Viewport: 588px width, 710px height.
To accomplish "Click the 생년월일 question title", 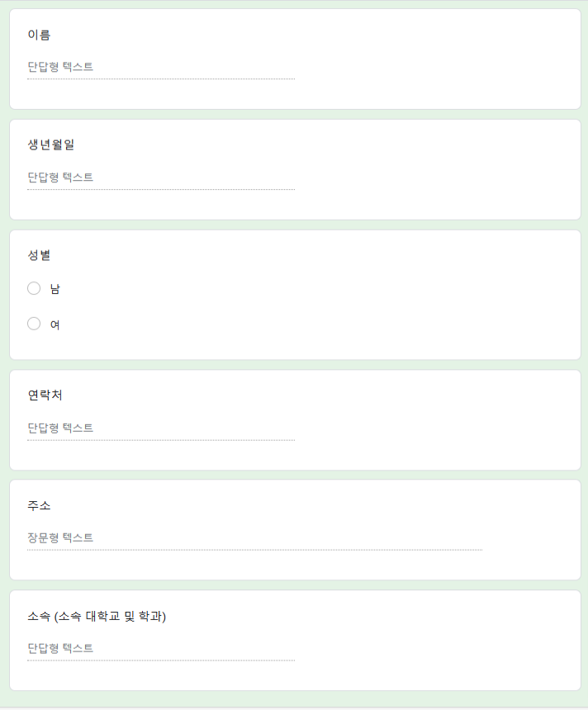I will tap(50, 144).
